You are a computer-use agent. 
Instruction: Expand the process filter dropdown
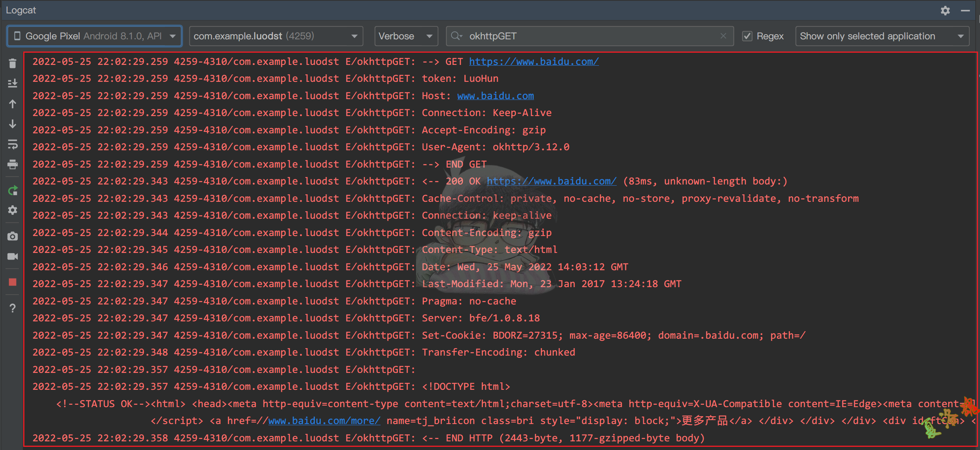[357, 36]
